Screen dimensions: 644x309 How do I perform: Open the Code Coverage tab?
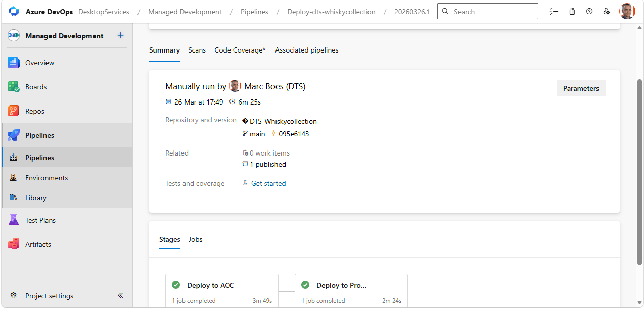(240, 50)
